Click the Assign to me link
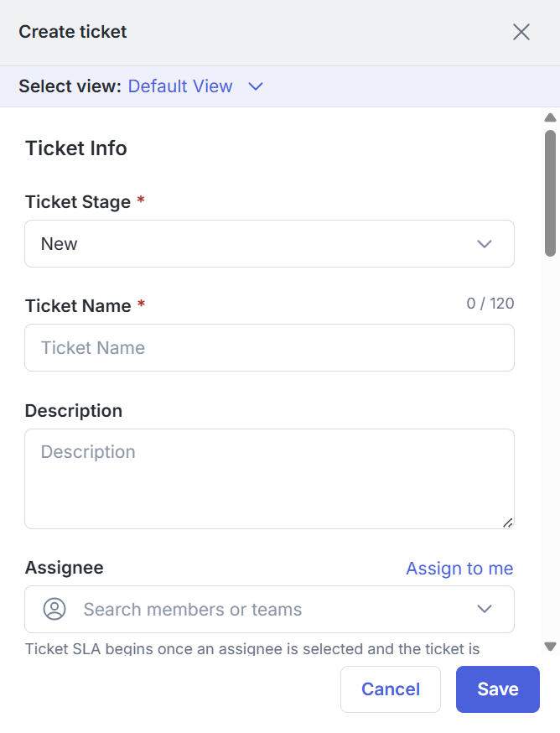The height and width of the screenshot is (733, 560). tap(459, 569)
